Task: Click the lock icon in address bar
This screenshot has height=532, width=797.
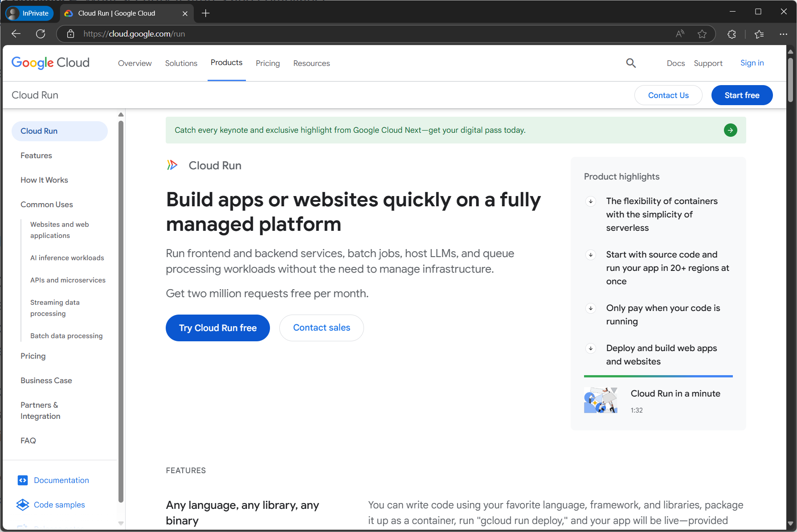Action: pyautogui.click(x=70, y=33)
